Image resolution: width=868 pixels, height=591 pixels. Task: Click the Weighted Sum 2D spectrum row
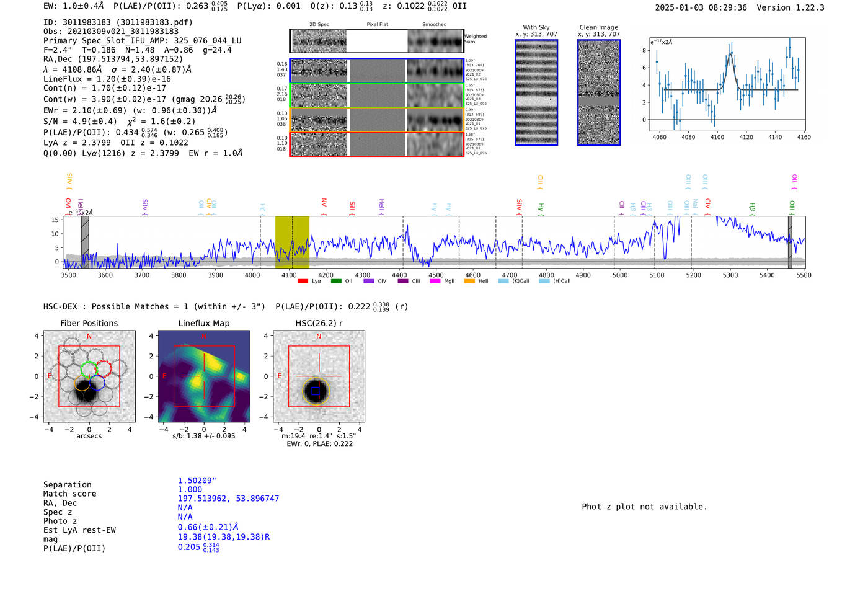click(x=376, y=41)
